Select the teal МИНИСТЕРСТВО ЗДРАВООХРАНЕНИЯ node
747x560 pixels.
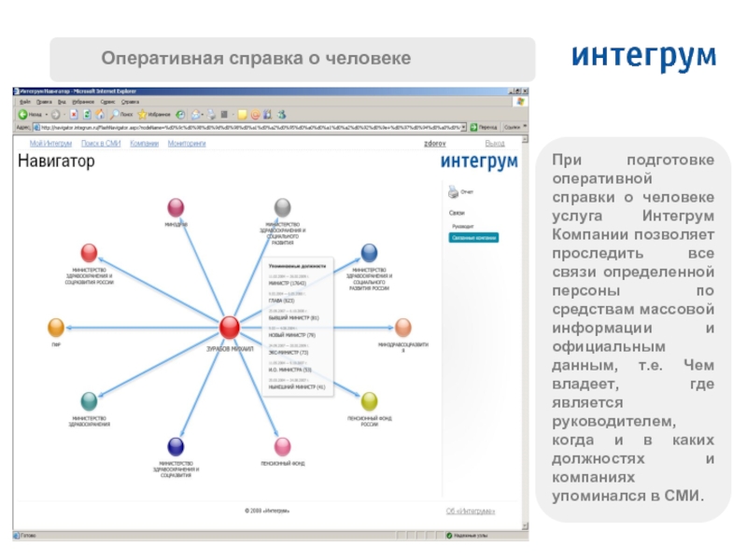[x=89, y=401]
